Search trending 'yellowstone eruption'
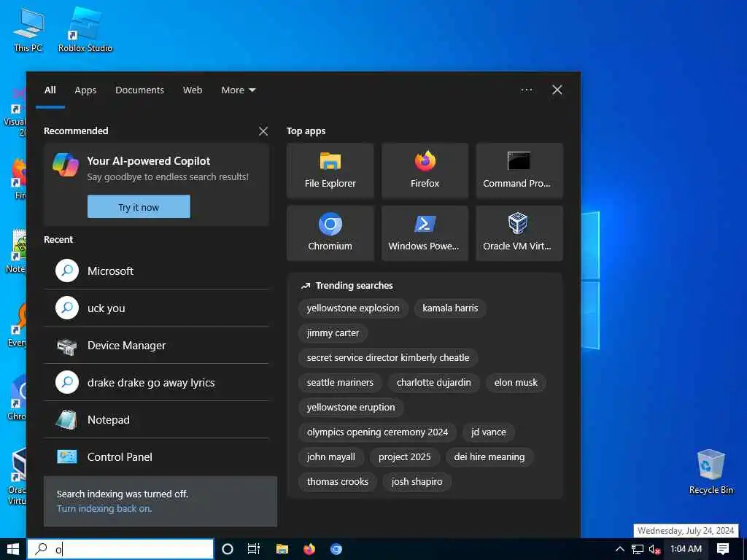The image size is (747, 560). click(351, 407)
